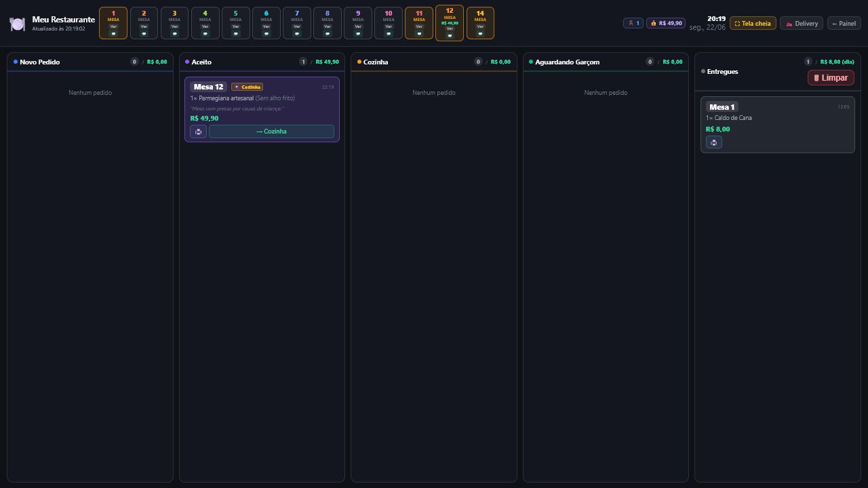Click 'Atualizado às 20:19:02' status text
Screen dimensions: 868x488
pos(58,29)
